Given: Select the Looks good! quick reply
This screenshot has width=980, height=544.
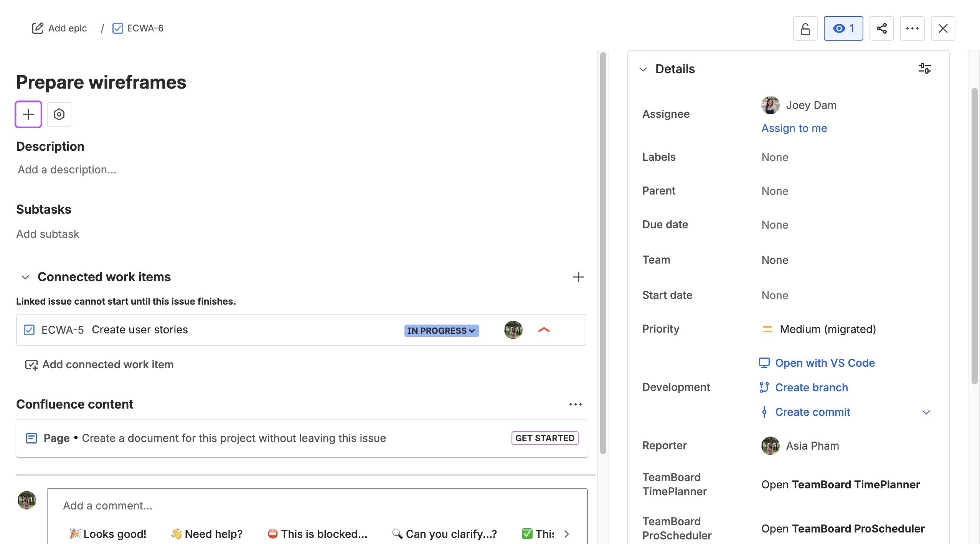Looking at the screenshot, I should [108, 534].
